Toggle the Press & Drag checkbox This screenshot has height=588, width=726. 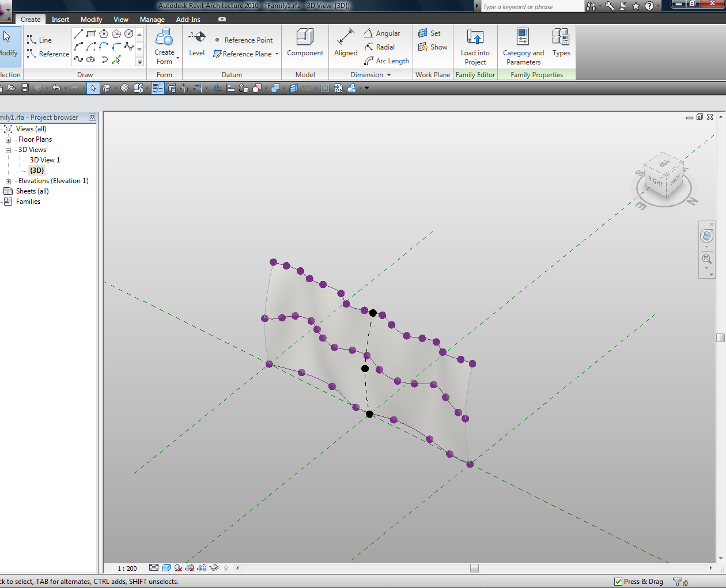click(x=618, y=582)
